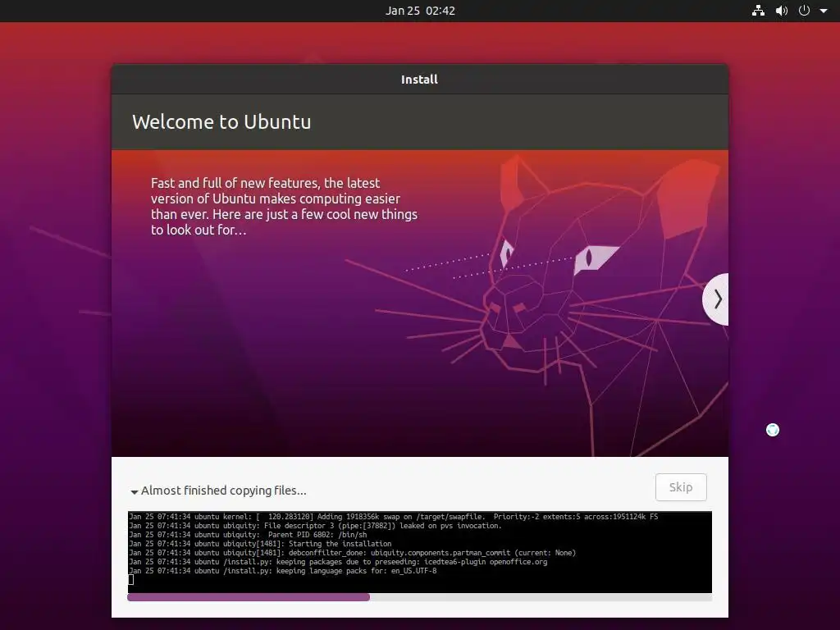
Task: Click the terminal cursor in log output
Action: 130,580
